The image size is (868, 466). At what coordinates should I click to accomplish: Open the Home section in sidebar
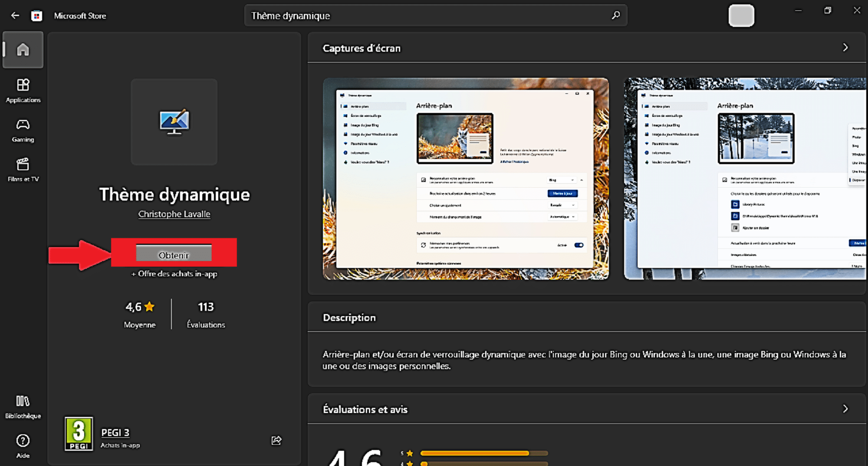click(23, 50)
